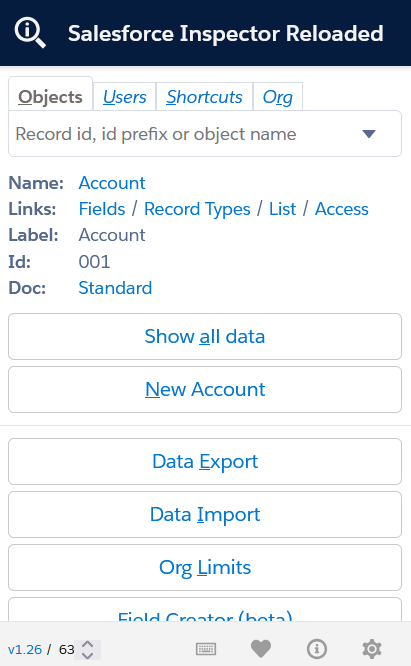Open the Fields link
The width and height of the screenshot is (411, 666).
[102, 209]
